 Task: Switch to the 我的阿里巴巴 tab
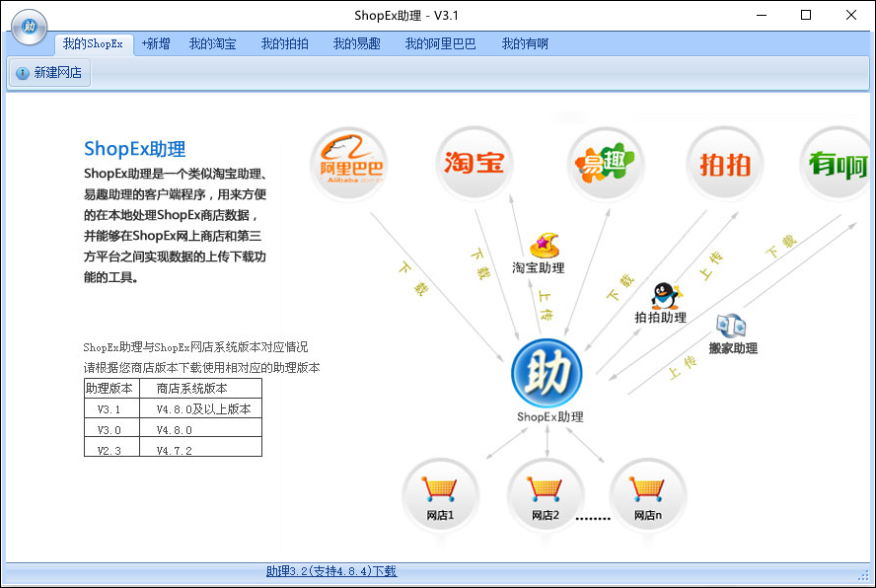coord(441,43)
